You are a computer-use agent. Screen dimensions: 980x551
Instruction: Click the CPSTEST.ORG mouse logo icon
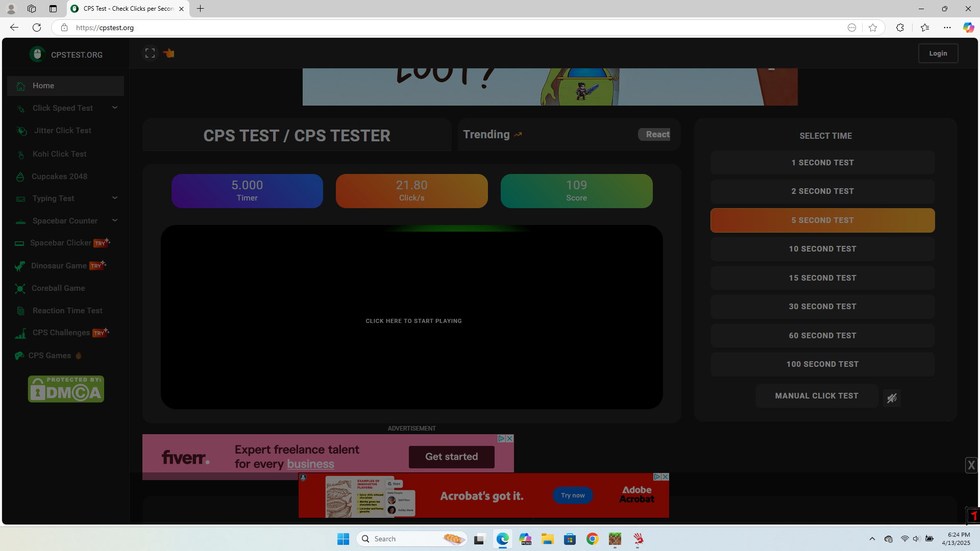[x=37, y=54]
